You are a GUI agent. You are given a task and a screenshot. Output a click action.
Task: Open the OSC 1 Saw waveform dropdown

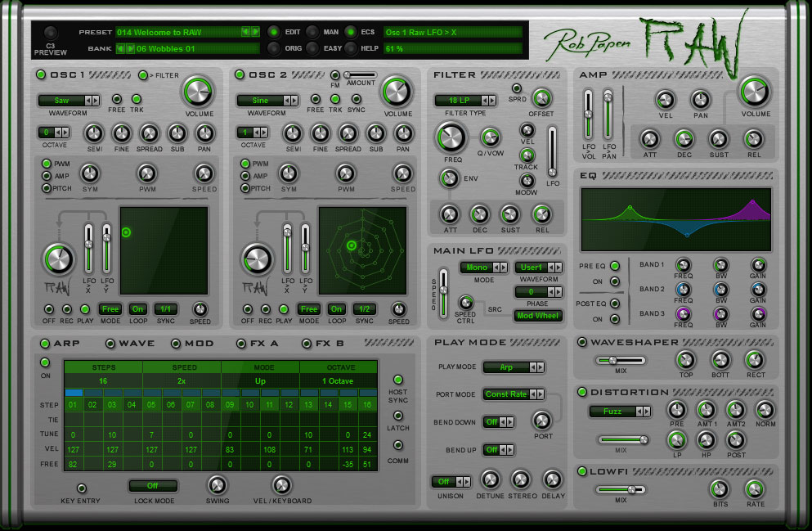pos(70,101)
